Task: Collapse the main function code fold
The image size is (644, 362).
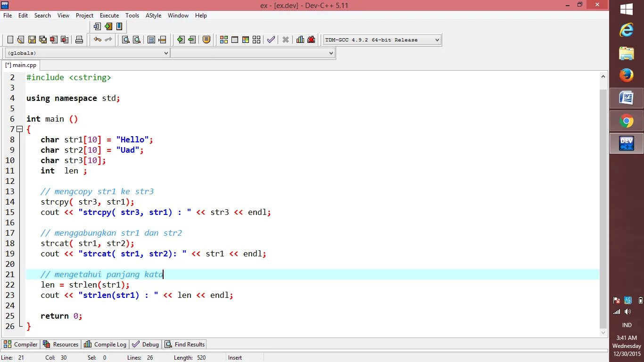Action: [x=20, y=129]
